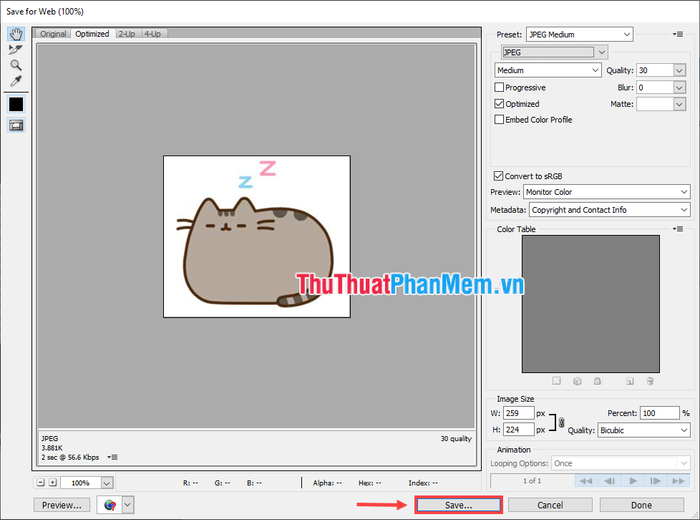700x520 pixels.
Task: Open preview popup menu next to 56.6 Kbps
Action: point(112,457)
